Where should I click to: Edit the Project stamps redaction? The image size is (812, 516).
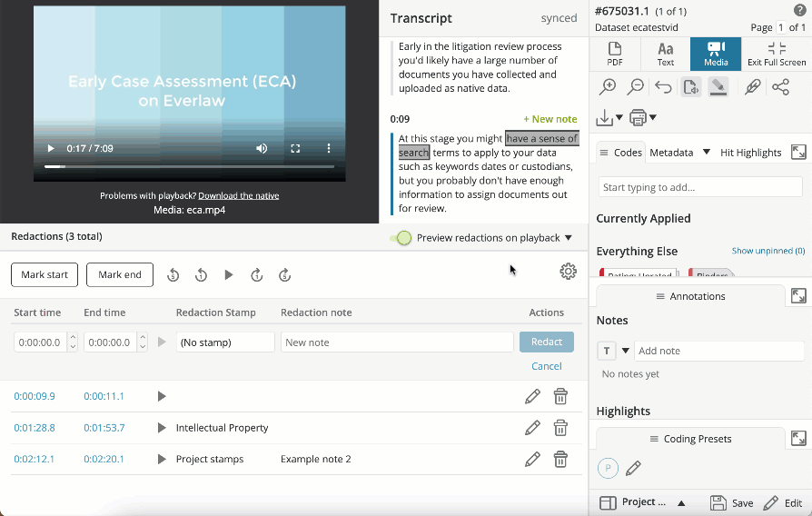coord(532,459)
